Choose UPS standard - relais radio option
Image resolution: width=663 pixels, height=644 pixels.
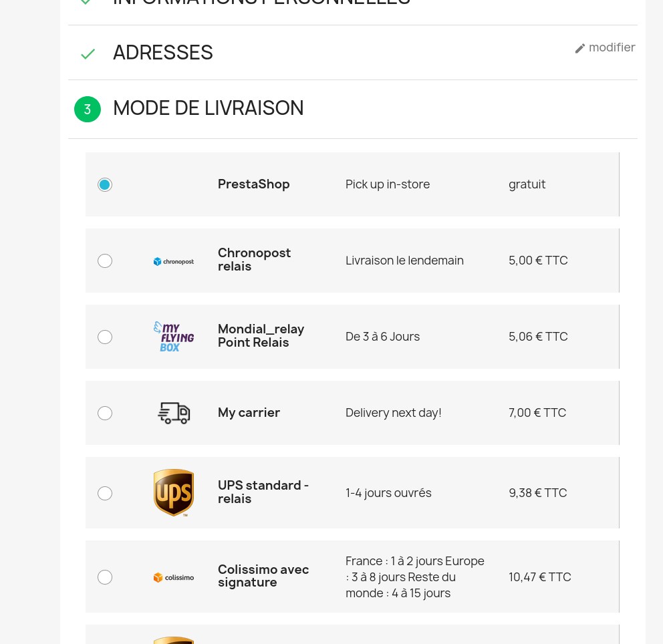(105, 493)
